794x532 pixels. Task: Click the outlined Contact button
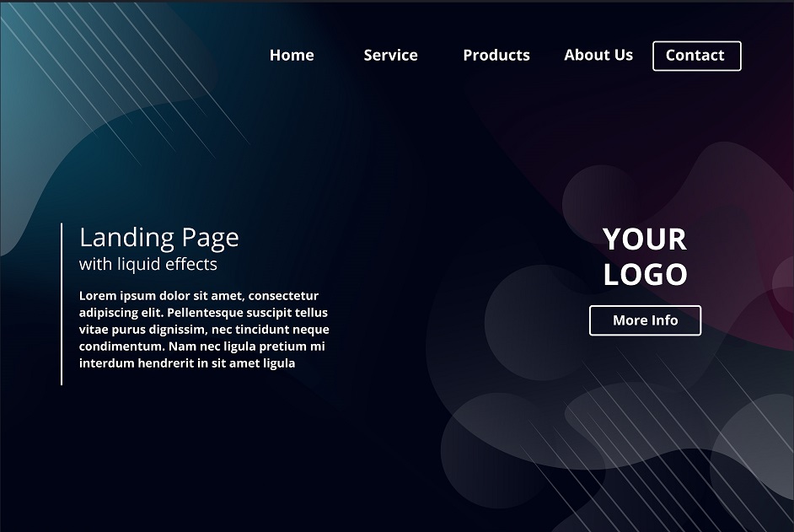tap(697, 56)
